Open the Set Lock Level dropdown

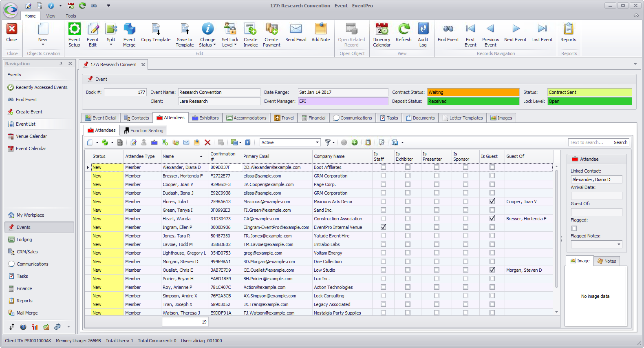tap(235, 45)
